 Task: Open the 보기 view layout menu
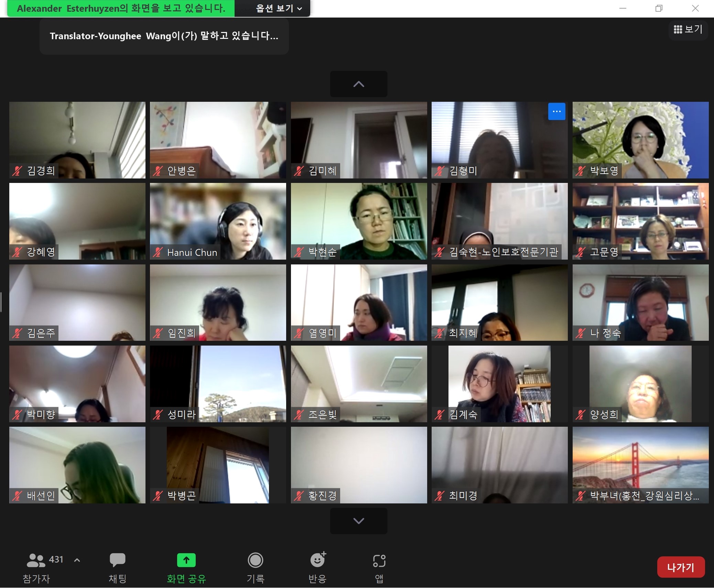688,29
